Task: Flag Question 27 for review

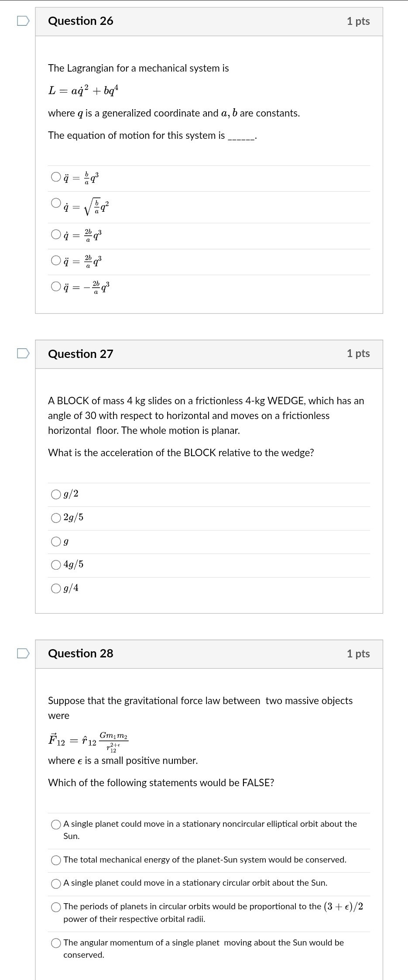Action: 23,353
